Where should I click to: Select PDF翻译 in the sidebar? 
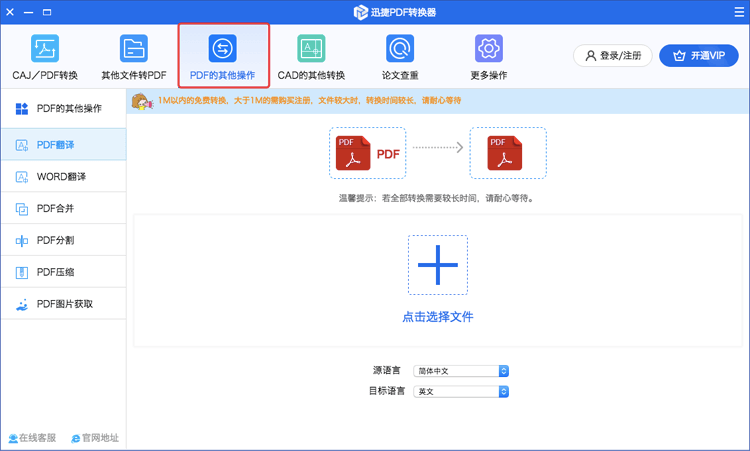click(64, 144)
